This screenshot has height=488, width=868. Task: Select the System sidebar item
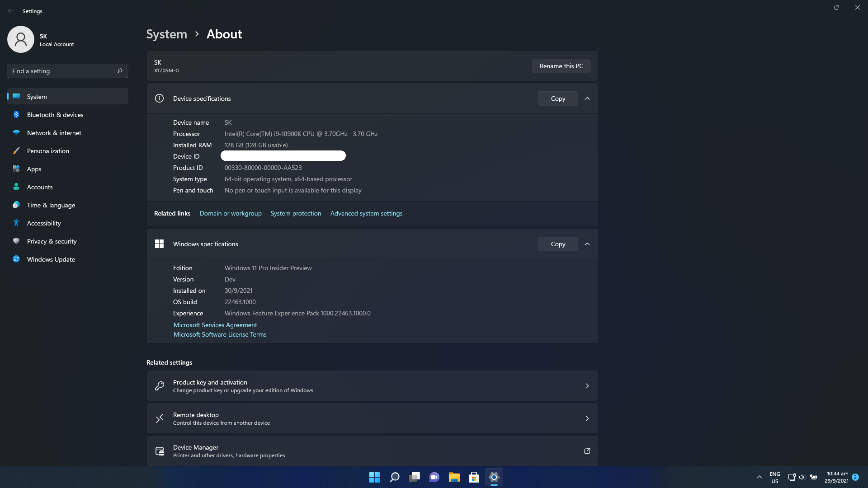tap(68, 97)
